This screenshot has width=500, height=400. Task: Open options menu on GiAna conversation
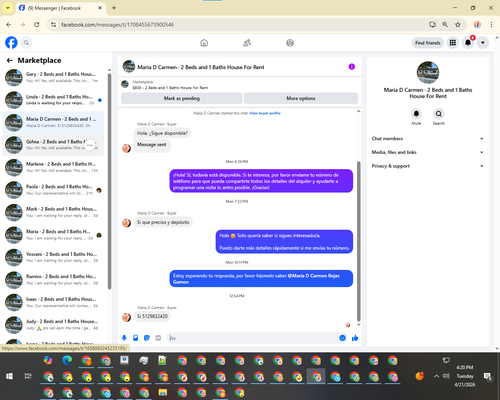click(x=89, y=145)
